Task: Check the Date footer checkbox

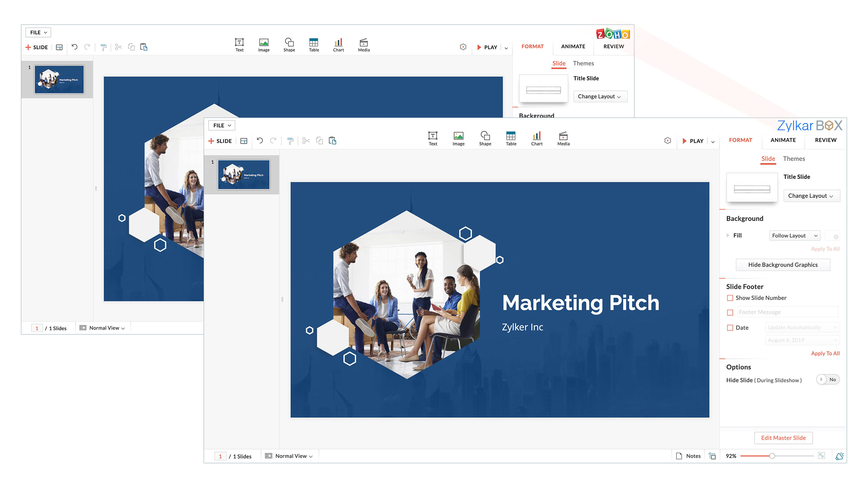Action: 730,328
